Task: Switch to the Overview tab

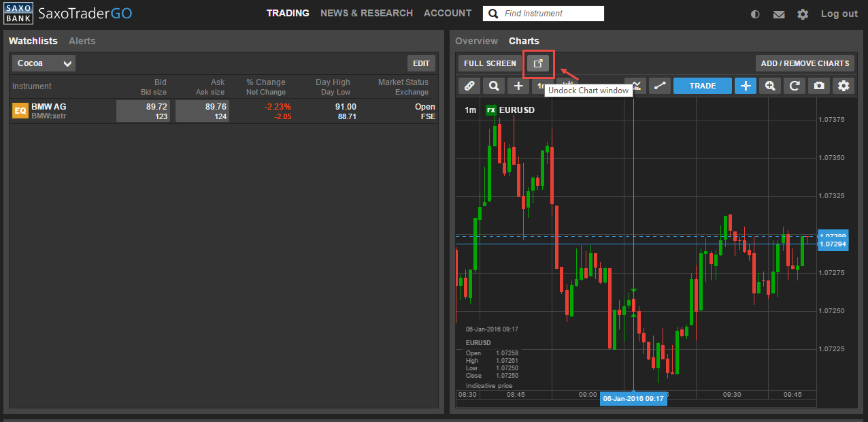Action: (477, 41)
